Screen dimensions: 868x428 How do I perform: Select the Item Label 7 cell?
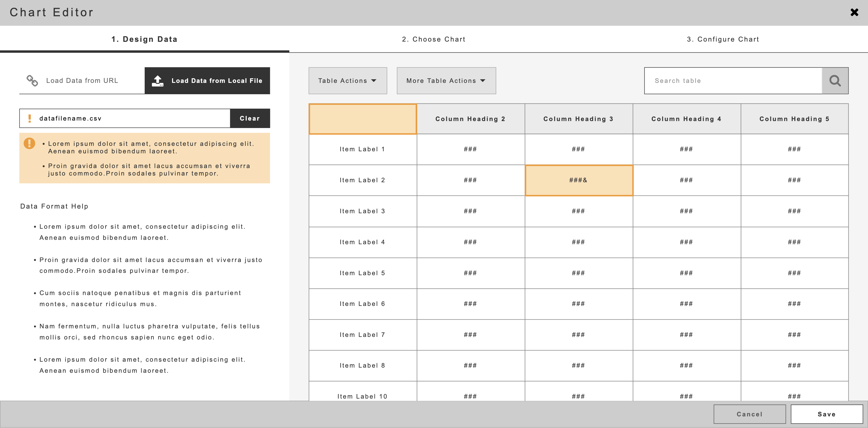[x=362, y=335]
